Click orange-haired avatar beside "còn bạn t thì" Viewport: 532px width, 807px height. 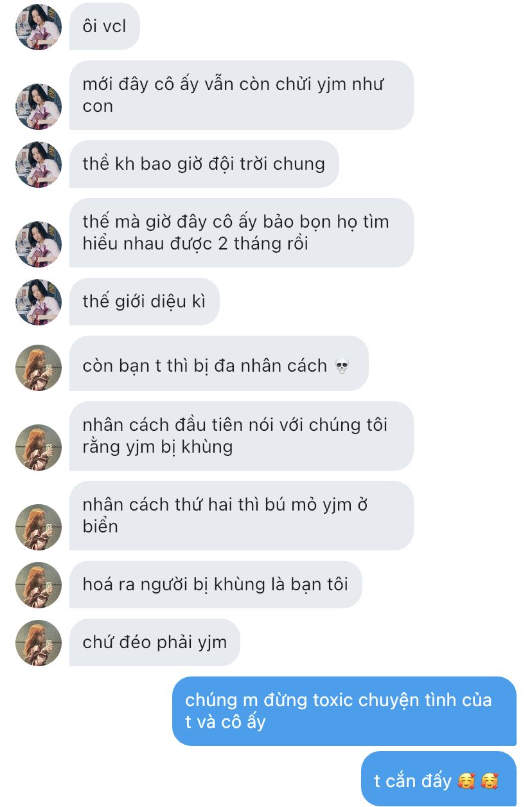point(39,368)
